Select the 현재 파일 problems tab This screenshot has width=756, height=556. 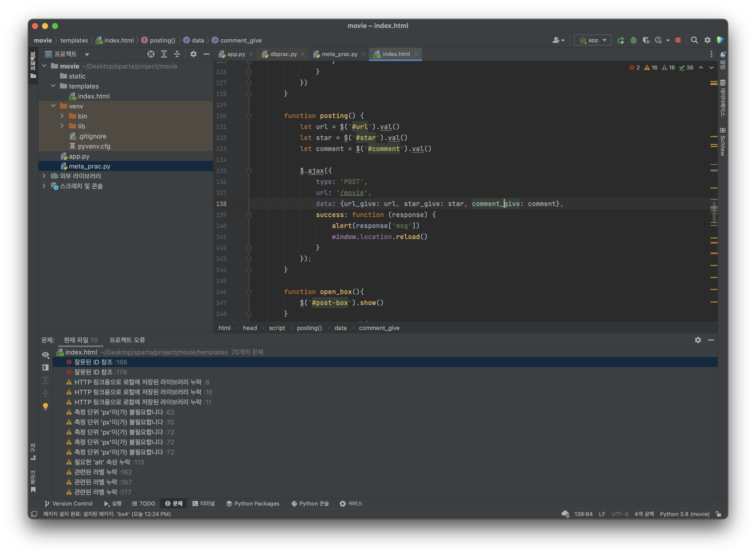point(81,340)
